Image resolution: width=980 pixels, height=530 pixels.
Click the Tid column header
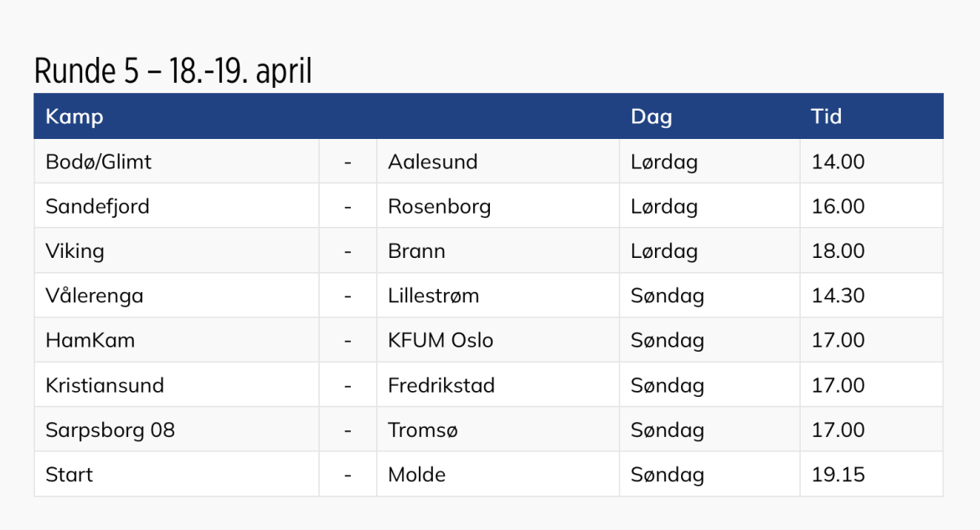(x=826, y=116)
